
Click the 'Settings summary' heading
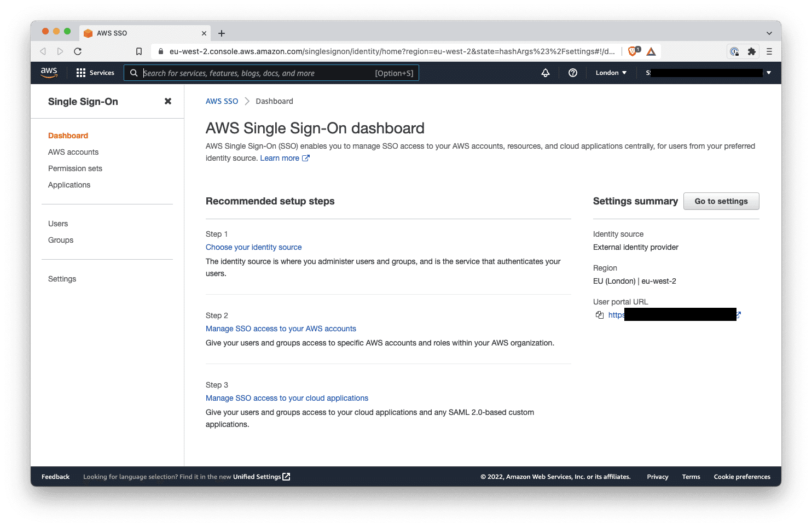(635, 201)
